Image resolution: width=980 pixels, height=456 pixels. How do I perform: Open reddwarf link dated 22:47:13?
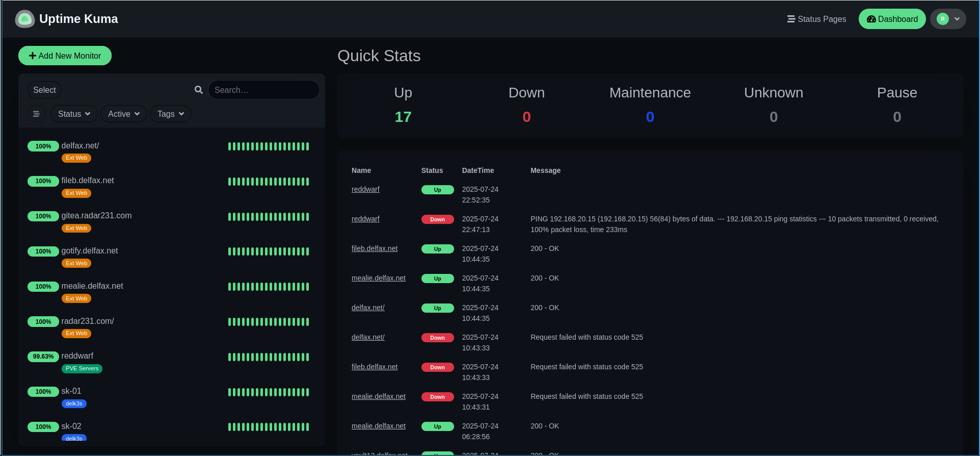(x=365, y=219)
